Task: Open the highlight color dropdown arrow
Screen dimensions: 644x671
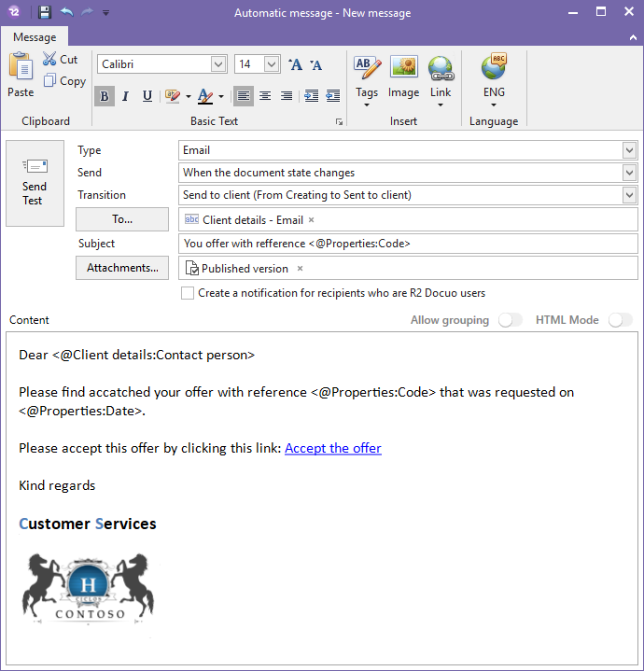Action: click(x=189, y=97)
